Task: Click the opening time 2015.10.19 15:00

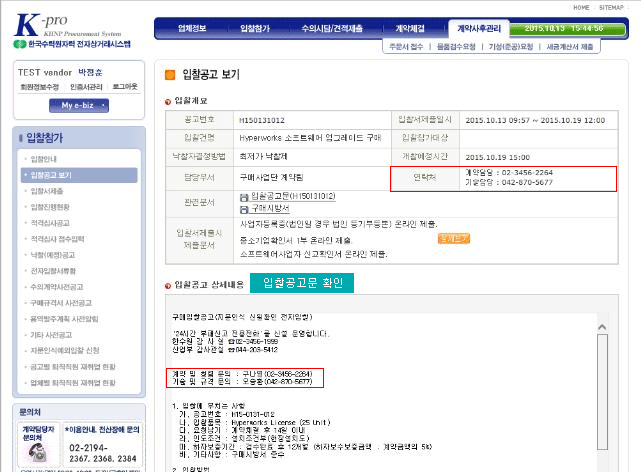Action: point(498,157)
